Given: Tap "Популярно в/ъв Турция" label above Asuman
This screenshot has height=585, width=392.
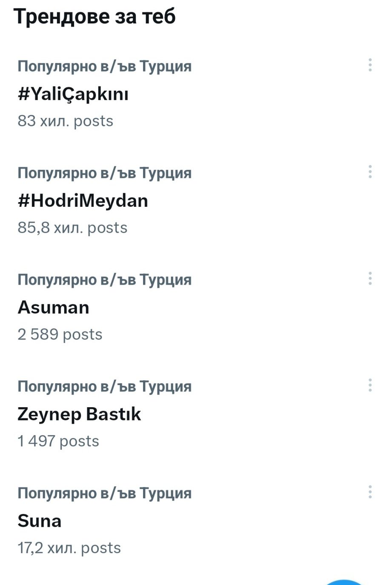Looking at the screenshot, I should 104,280.
